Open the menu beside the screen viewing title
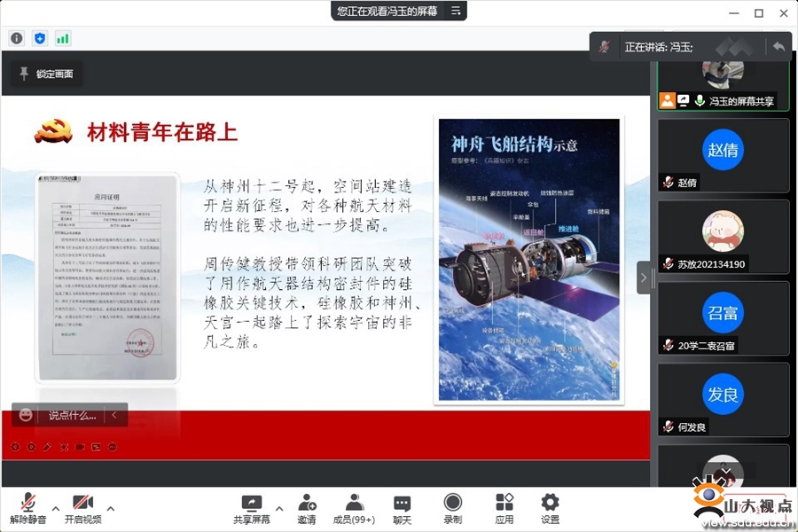 456,11
